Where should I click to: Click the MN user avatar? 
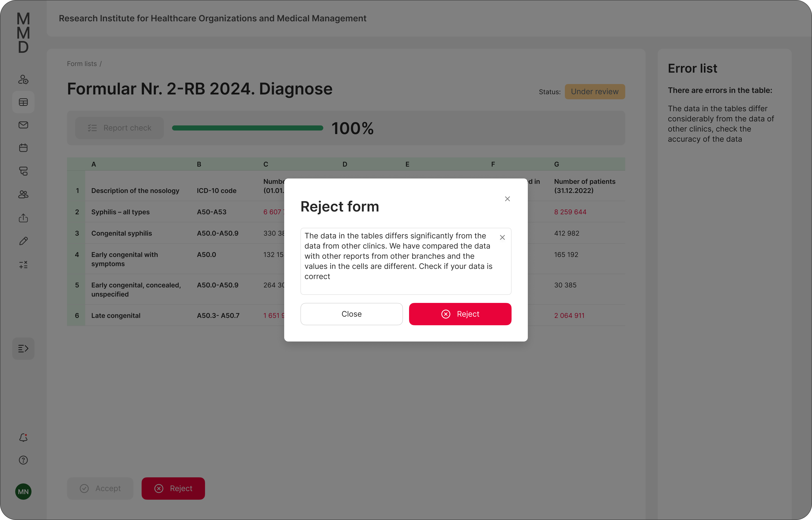tap(23, 492)
